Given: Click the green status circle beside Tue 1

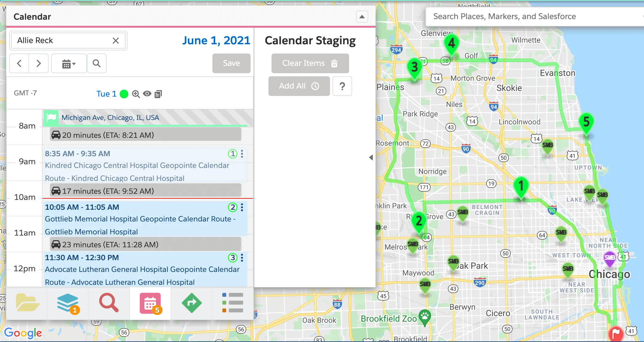Looking at the screenshot, I should pos(124,94).
